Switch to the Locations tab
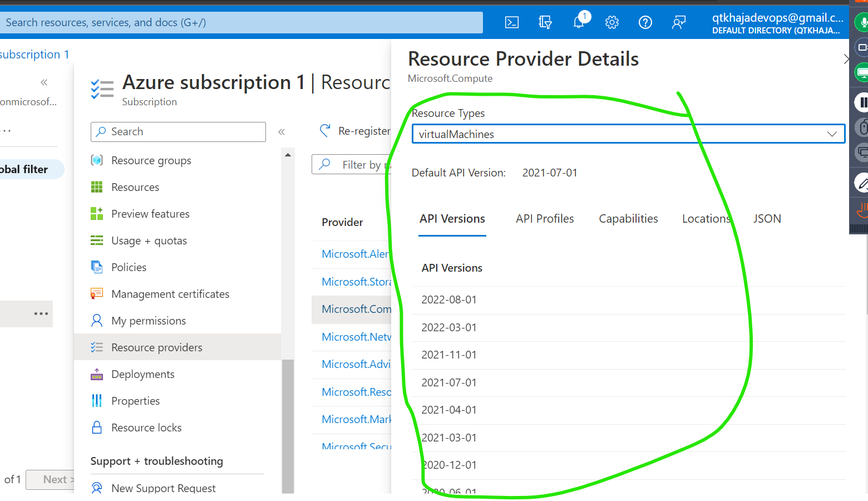This screenshot has height=501, width=868. point(707,219)
